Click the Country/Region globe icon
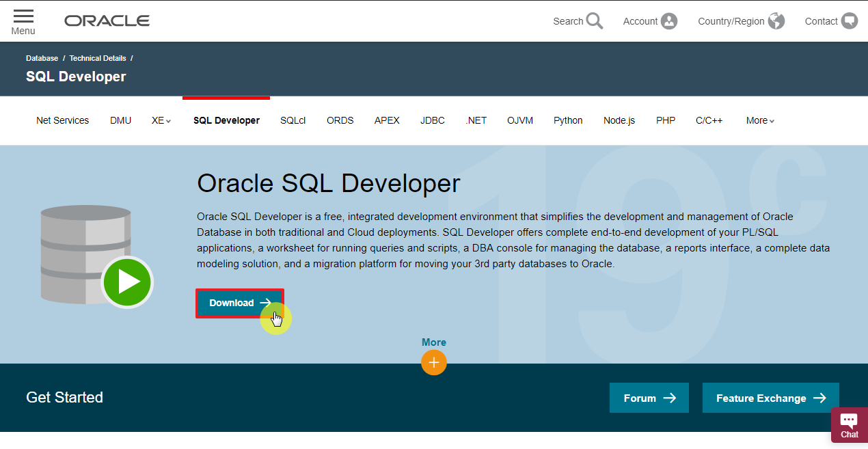The height and width of the screenshot is (449, 868). coord(776,21)
